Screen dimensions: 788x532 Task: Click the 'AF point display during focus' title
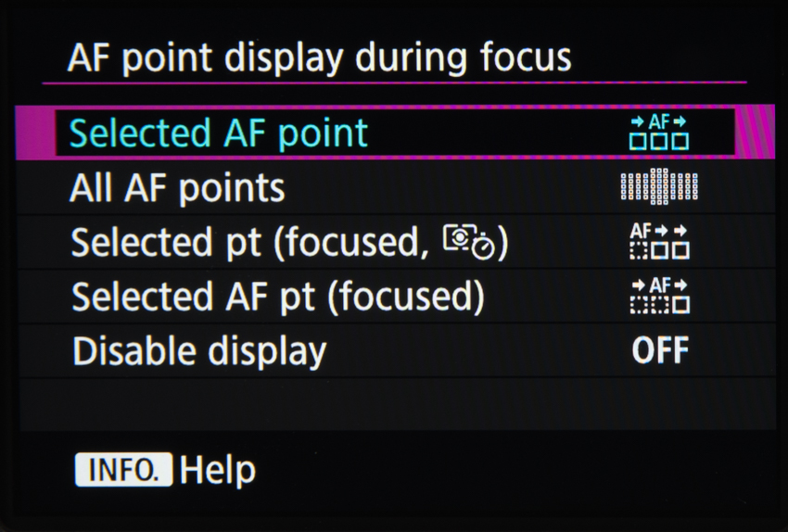(x=319, y=58)
